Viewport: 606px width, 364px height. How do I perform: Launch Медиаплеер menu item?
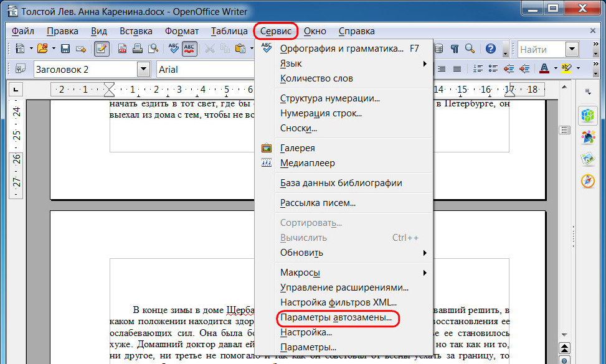(x=344, y=163)
